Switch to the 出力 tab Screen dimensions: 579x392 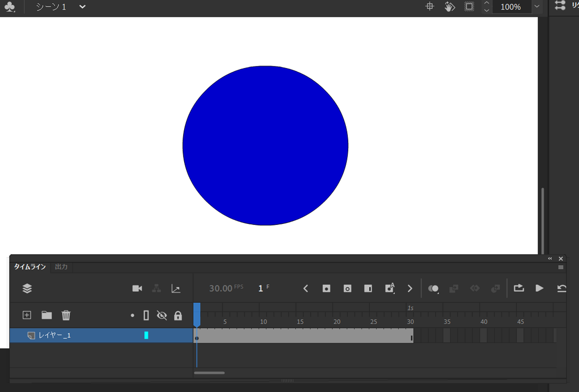[61, 267]
